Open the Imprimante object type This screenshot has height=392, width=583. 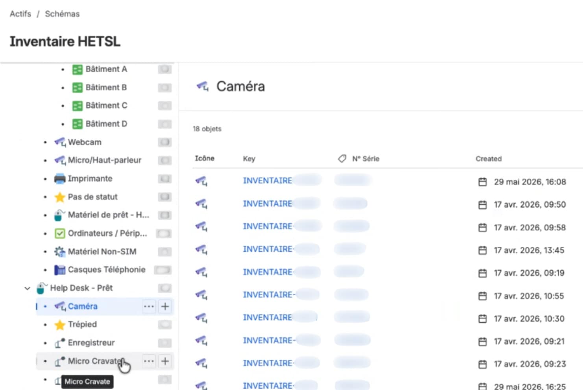pos(90,179)
